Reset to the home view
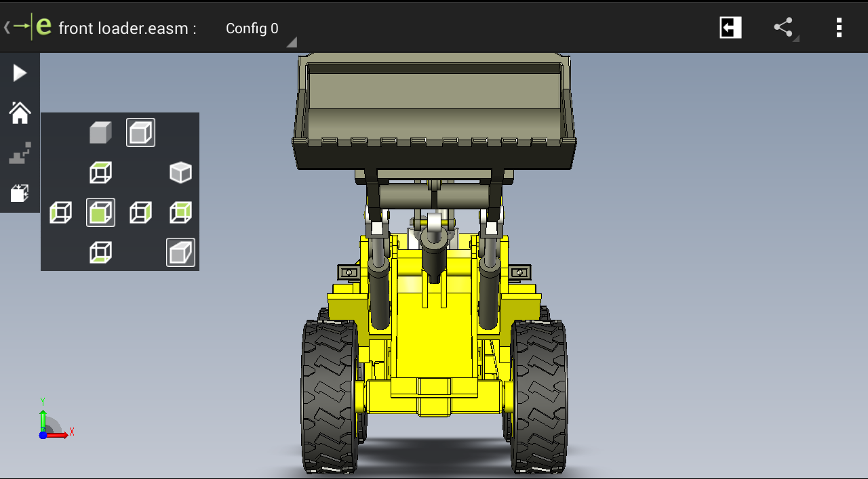868x479 pixels. point(19,112)
